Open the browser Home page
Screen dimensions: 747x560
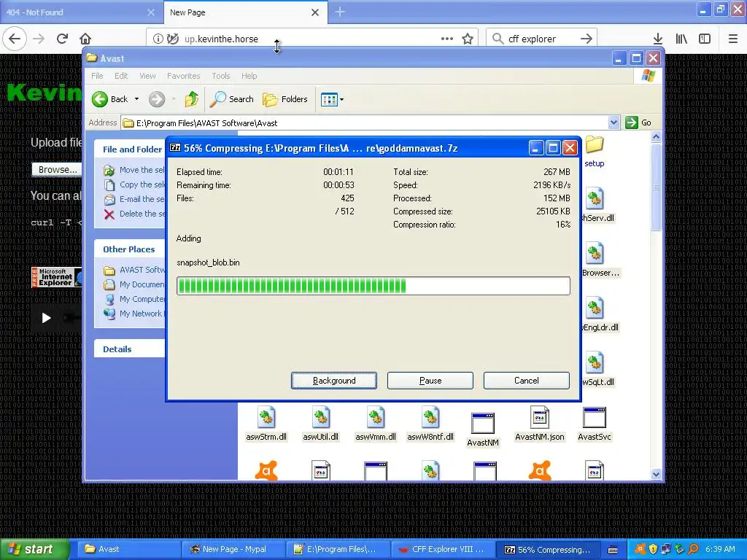[85, 39]
